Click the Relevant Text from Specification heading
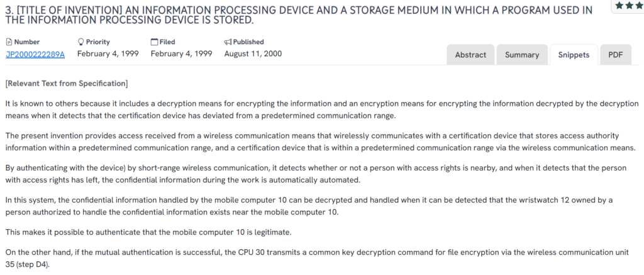Viewport: 644px width, 275px height. [x=66, y=83]
